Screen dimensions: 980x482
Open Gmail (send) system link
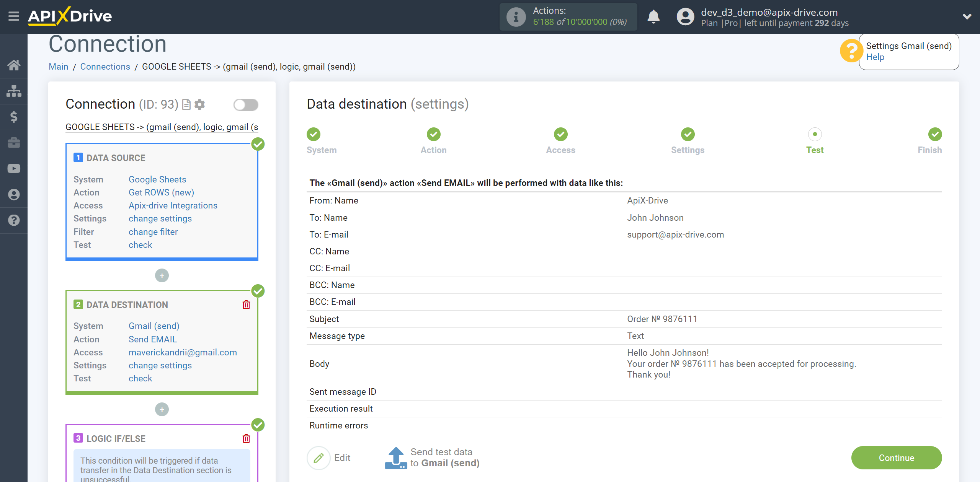[x=154, y=326]
